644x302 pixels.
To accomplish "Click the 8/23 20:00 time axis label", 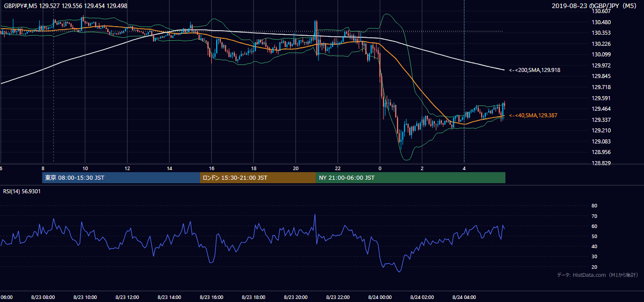I will coord(295,297).
